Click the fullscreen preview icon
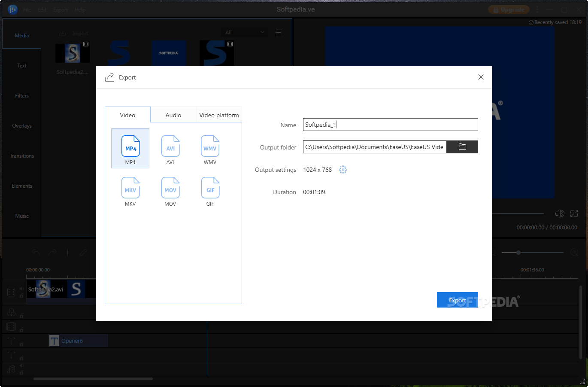 (574, 213)
